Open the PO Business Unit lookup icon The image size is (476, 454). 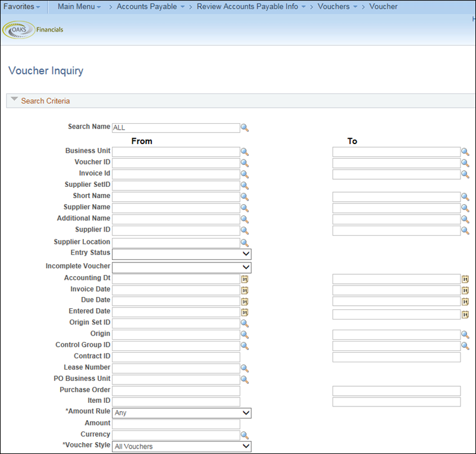pos(245,380)
